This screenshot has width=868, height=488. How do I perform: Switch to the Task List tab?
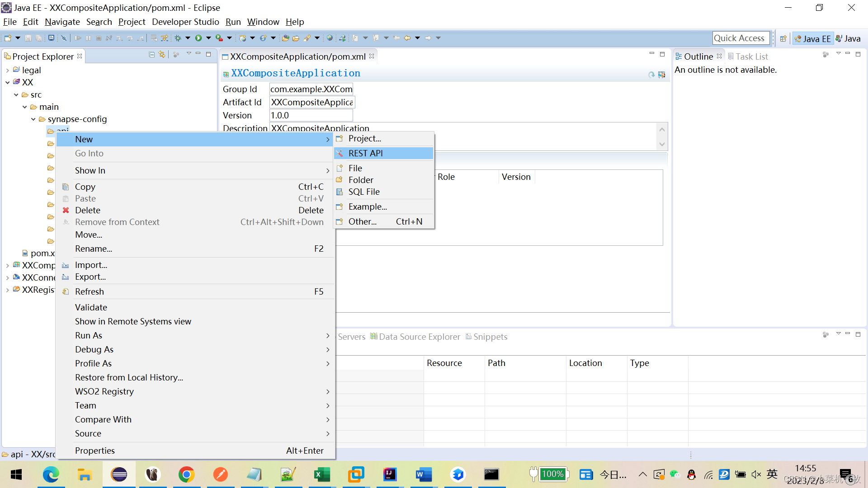(x=748, y=56)
